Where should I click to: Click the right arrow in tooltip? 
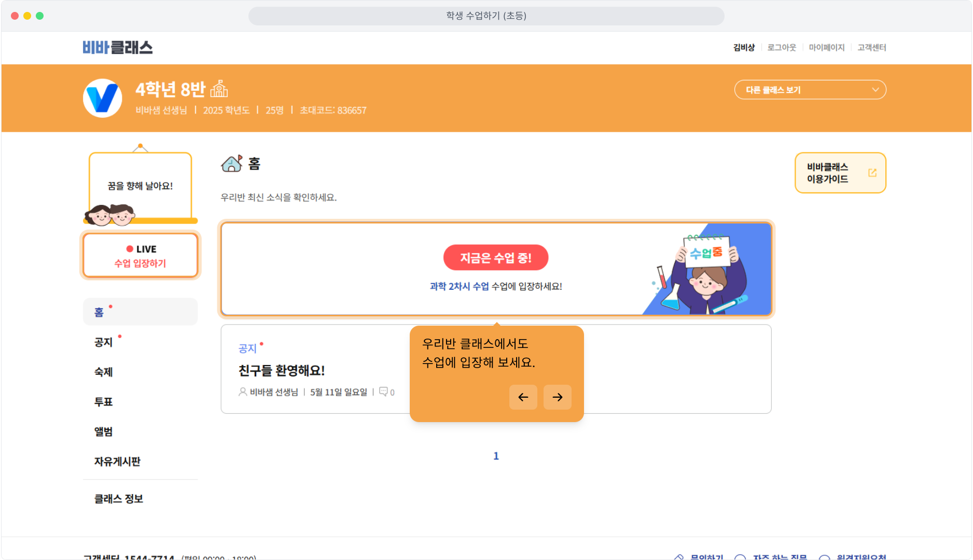tap(558, 397)
